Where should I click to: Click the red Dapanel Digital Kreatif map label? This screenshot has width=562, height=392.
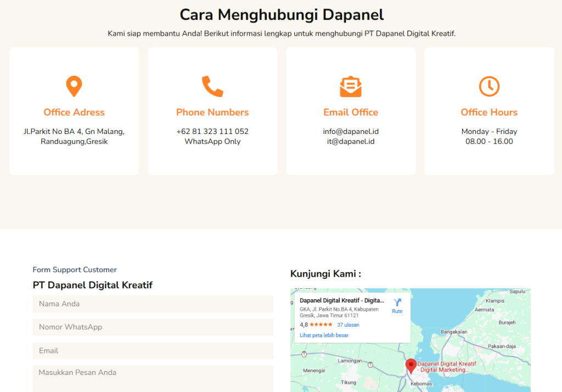pos(447,367)
